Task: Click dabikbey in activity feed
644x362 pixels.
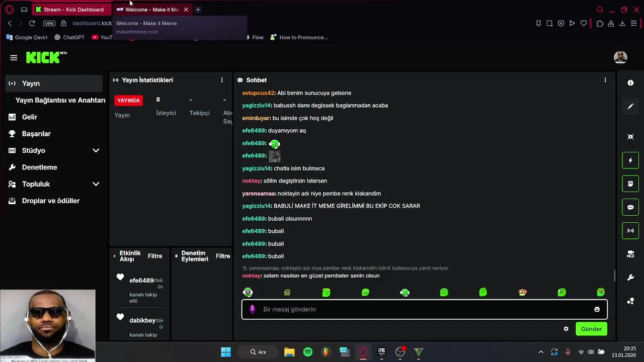Action: pos(142,321)
